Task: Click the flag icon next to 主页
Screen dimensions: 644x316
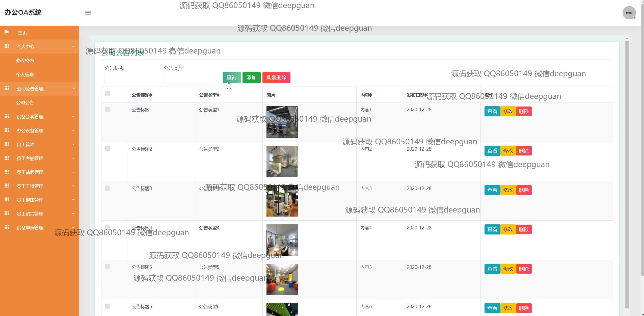Action: pyautogui.click(x=7, y=32)
